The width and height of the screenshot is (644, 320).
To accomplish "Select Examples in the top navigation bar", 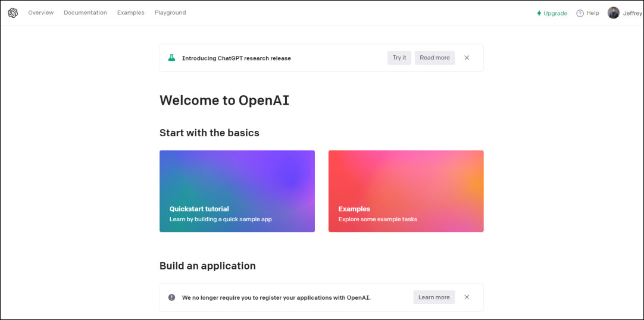I will pyautogui.click(x=130, y=13).
